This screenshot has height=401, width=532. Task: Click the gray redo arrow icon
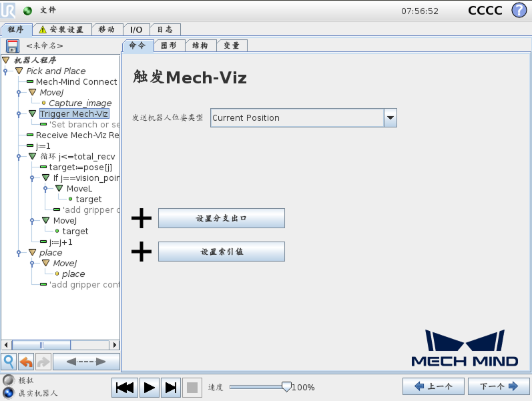pos(43,362)
